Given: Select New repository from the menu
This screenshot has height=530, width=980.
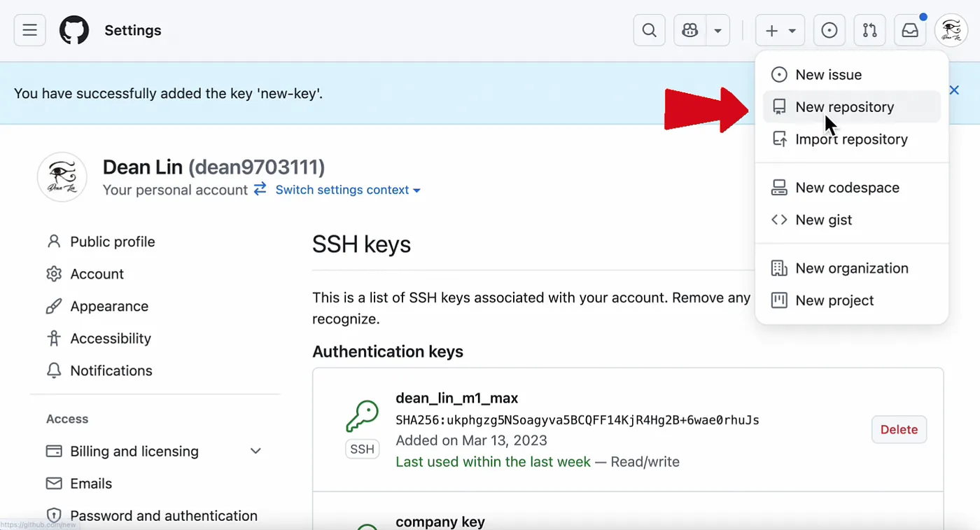Looking at the screenshot, I should (852, 107).
